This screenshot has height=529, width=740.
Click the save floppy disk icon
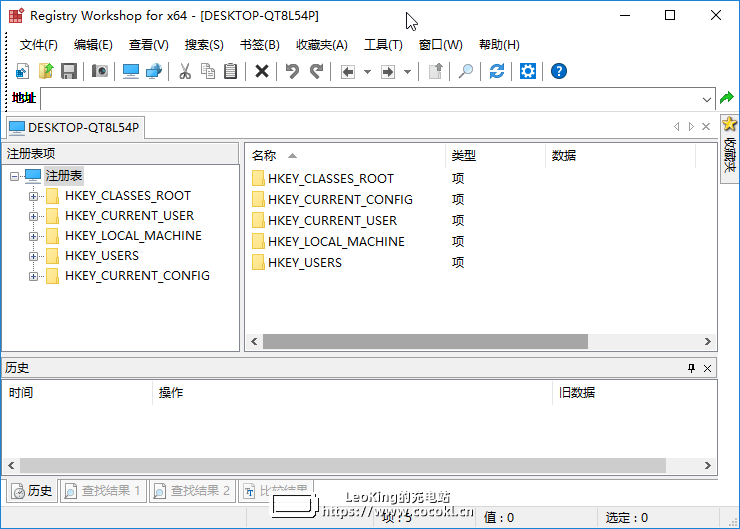69,71
